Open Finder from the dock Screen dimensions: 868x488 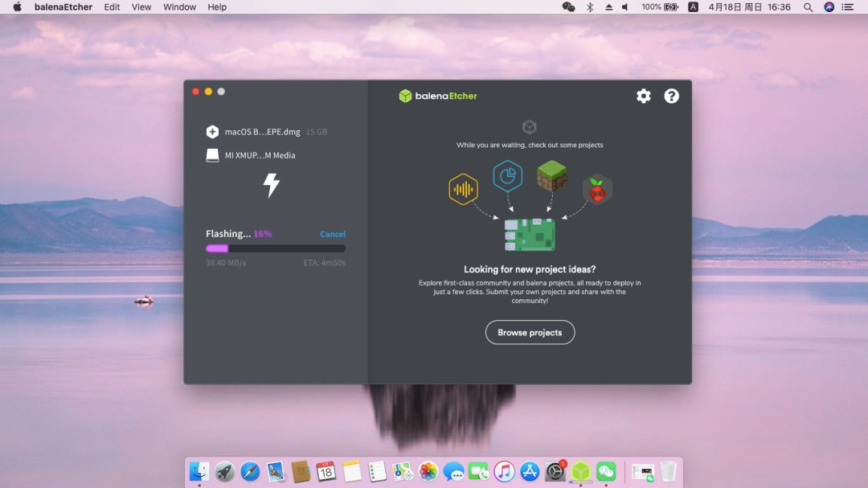tap(199, 471)
